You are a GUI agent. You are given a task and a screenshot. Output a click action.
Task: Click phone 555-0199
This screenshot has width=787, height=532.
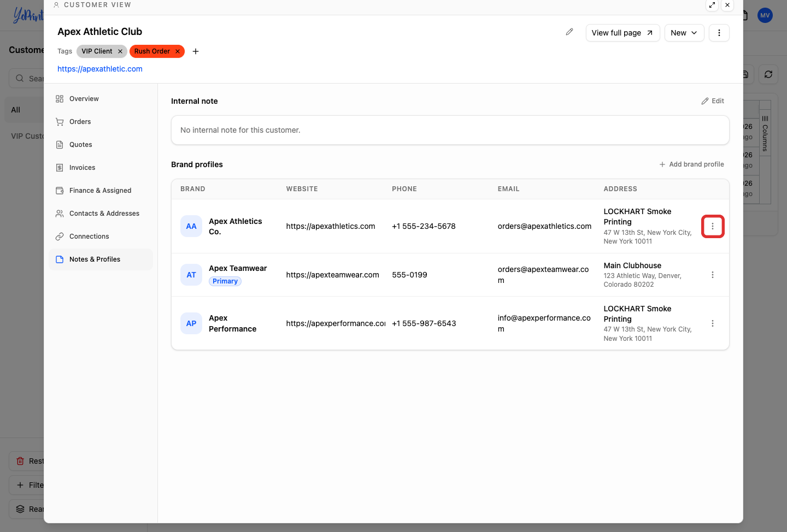click(x=409, y=275)
